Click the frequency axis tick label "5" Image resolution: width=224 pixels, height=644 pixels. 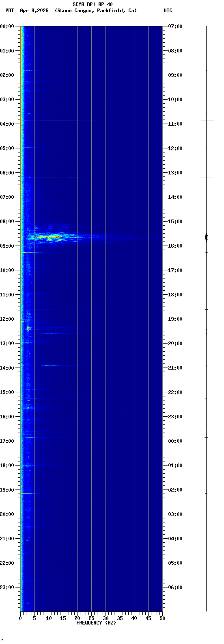[34, 618]
